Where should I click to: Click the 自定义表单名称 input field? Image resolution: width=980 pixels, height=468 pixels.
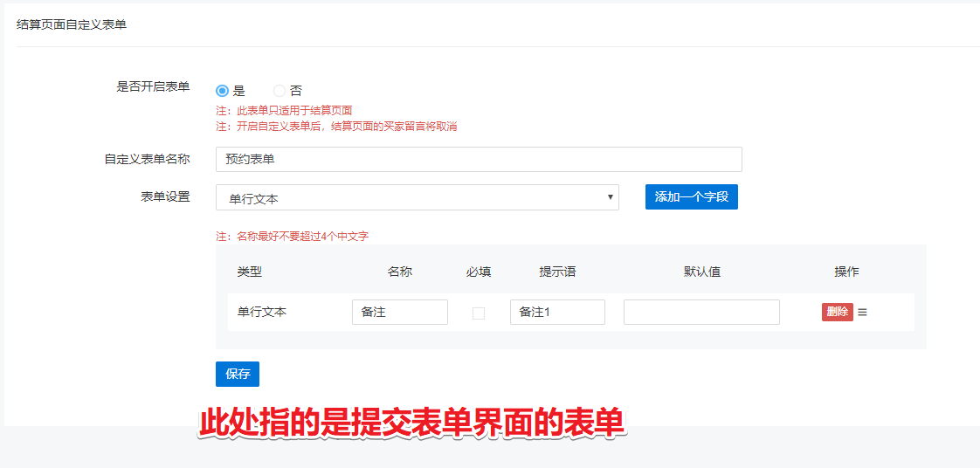point(479,159)
